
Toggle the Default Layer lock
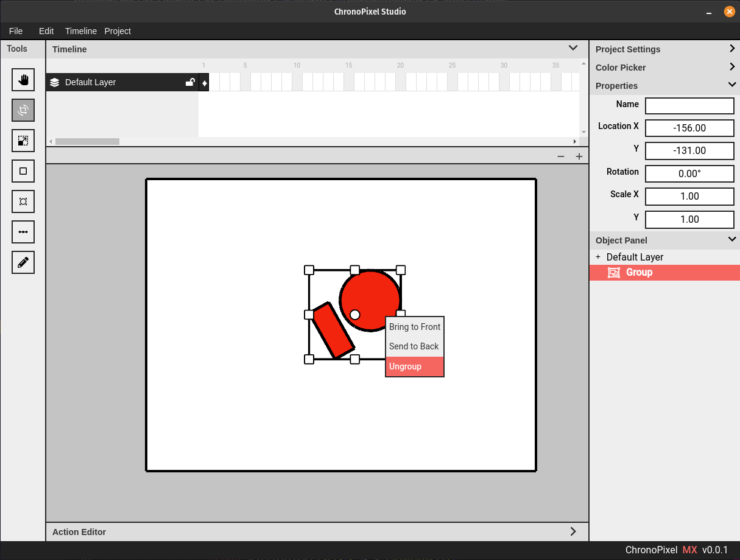tap(190, 82)
